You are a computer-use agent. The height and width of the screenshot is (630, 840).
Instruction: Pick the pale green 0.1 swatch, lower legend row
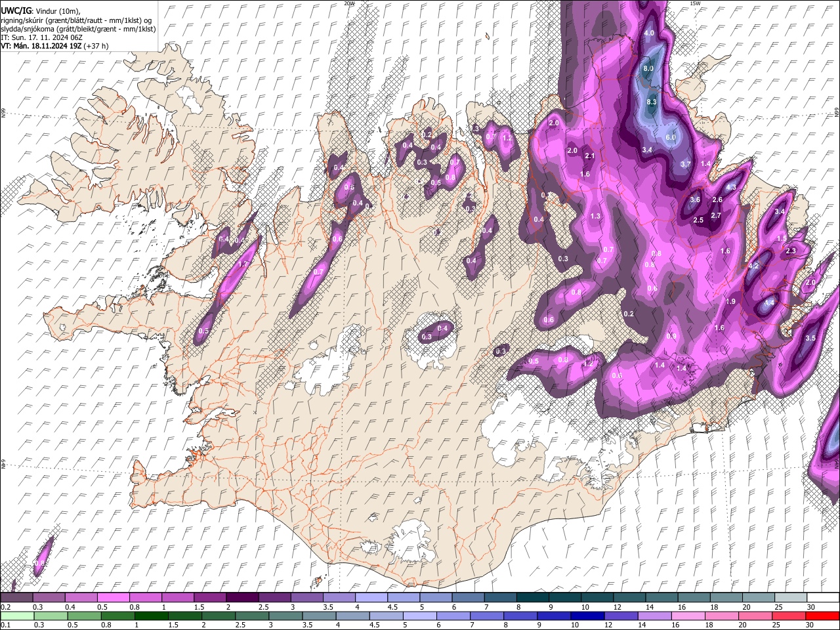16,616
